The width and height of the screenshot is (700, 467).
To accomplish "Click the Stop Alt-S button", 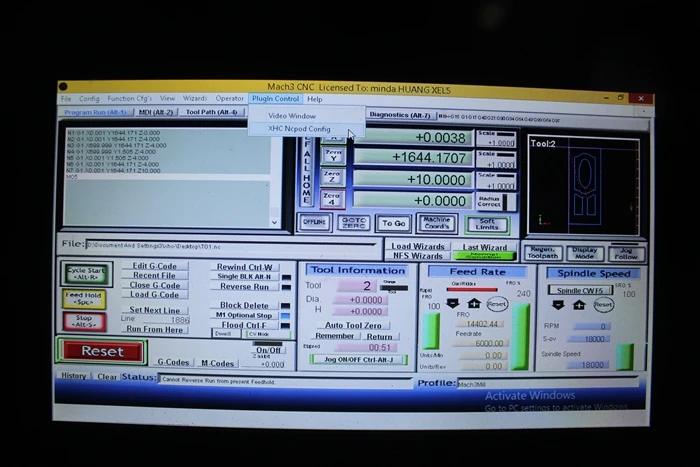I will tap(84, 321).
